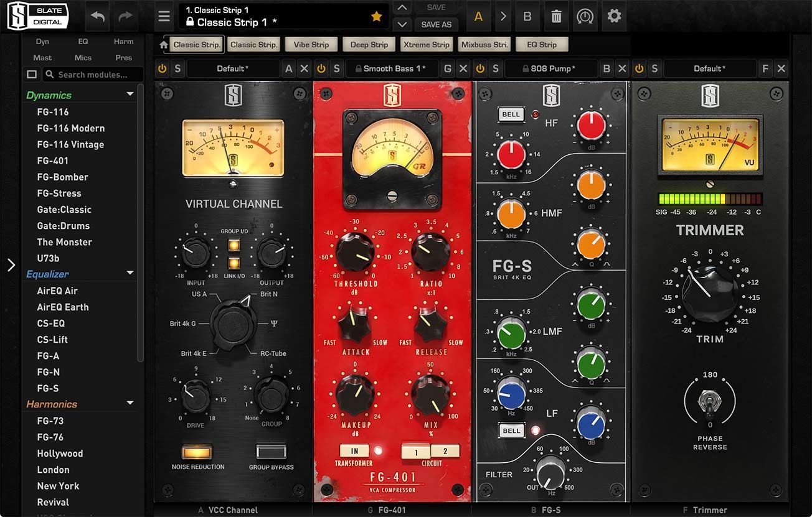Image resolution: width=812 pixels, height=517 pixels.
Task: Open the 808 Pump* preset dropdown
Action: (x=551, y=68)
